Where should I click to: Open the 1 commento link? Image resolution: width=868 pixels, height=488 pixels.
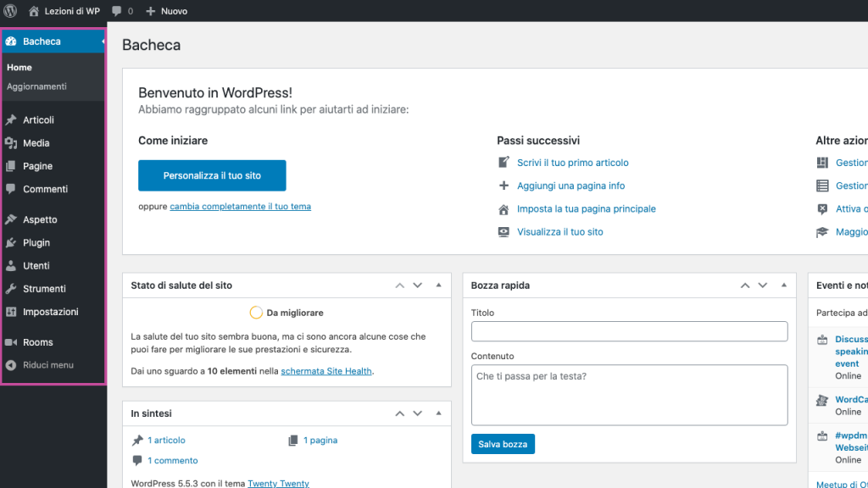coord(172,460)
